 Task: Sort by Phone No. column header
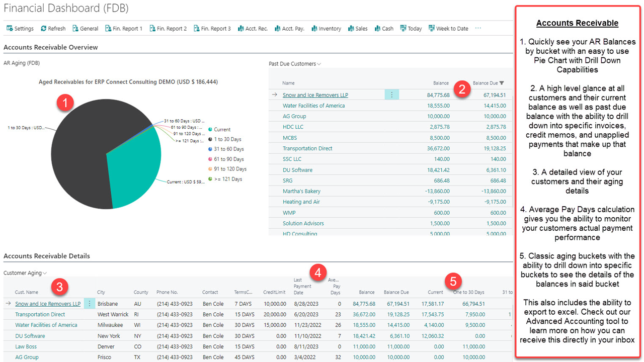(167, 292)
